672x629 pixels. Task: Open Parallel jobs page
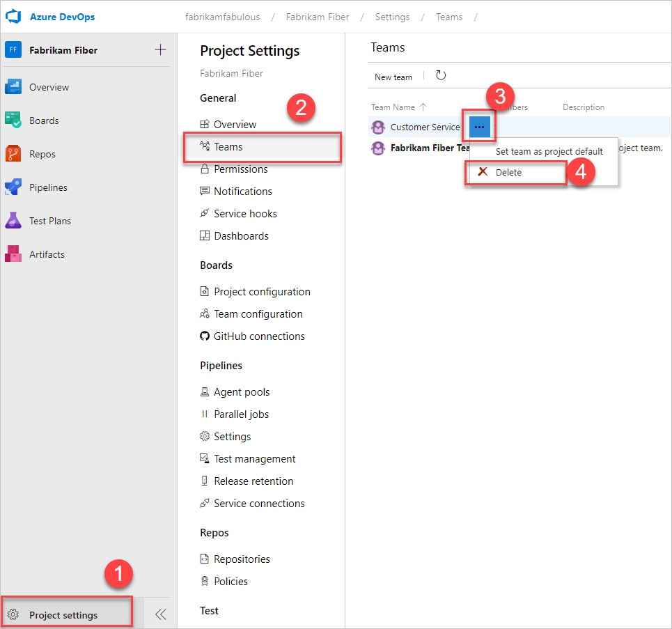click(241, 414)
